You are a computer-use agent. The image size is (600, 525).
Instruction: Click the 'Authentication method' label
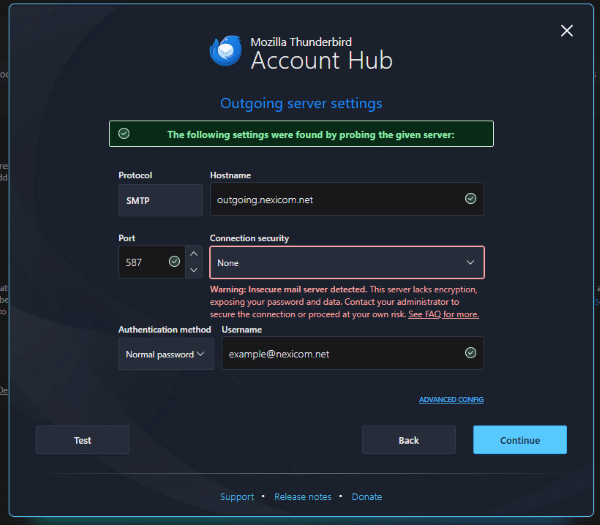coord(165,329)
